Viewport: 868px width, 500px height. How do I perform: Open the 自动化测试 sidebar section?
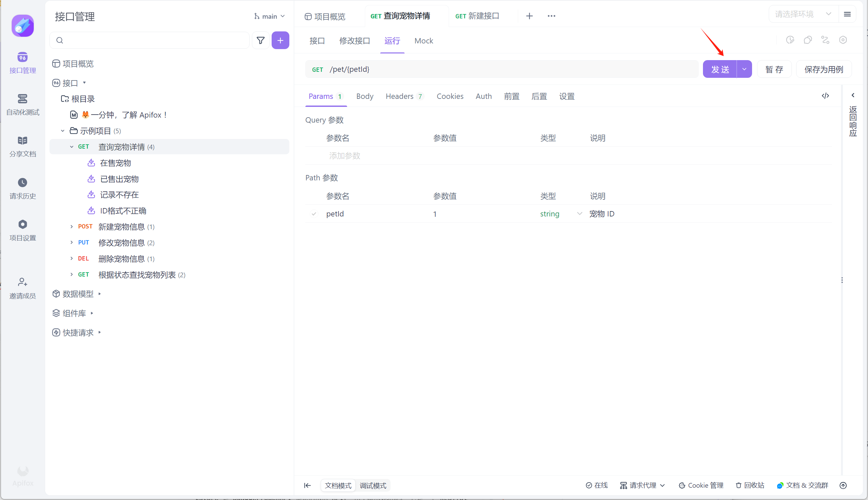tap(23, 105)
